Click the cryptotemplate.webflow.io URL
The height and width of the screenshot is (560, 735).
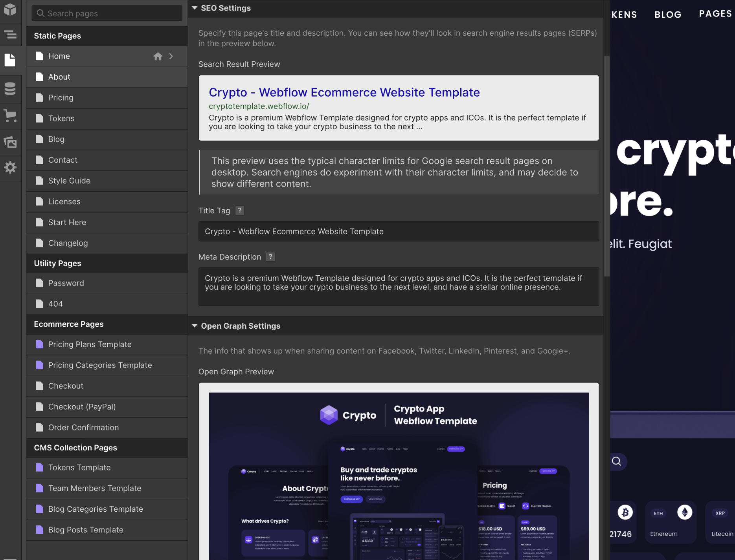[259, 106]
